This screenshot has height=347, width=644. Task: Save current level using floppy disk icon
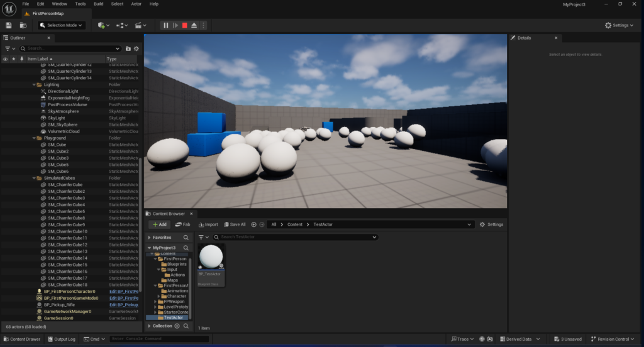[x=9, y=25]
